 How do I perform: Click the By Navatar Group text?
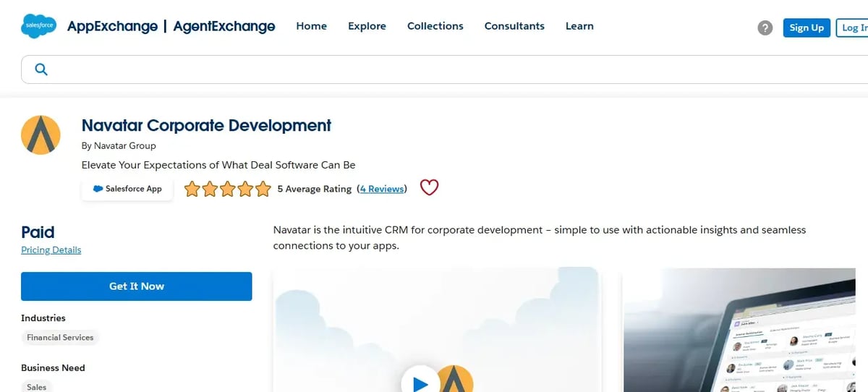pyautogui.click(x=119, y=145)
